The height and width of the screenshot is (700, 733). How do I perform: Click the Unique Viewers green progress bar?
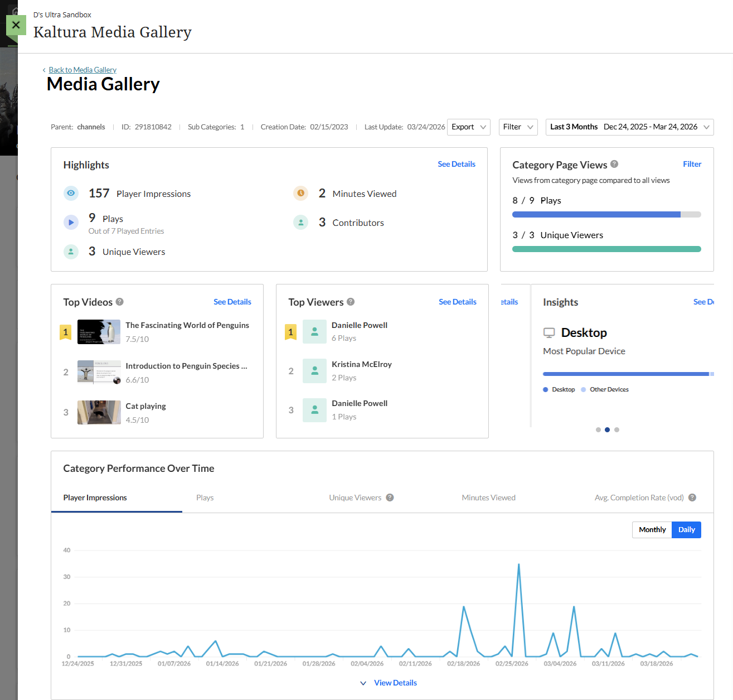pos(606,249)
